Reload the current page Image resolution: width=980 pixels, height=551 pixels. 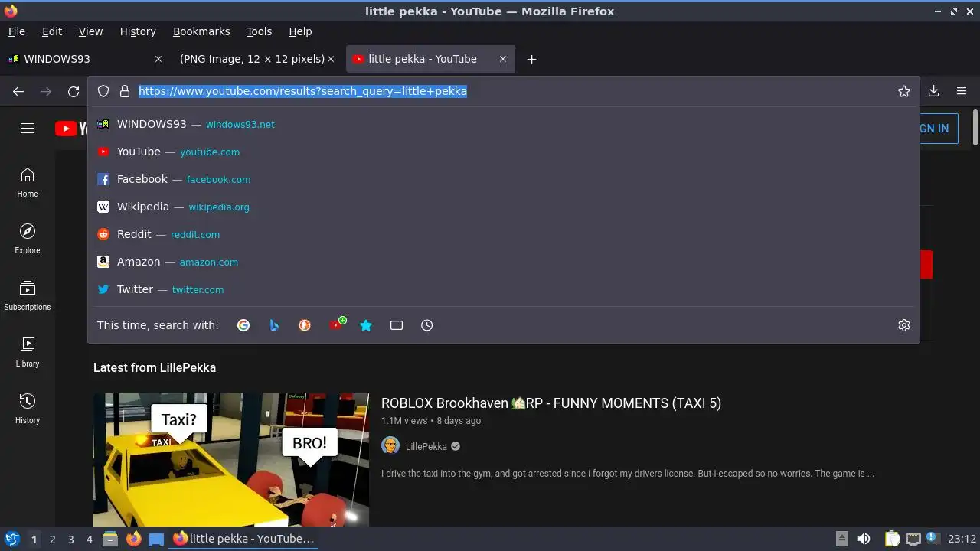[73, 91]
